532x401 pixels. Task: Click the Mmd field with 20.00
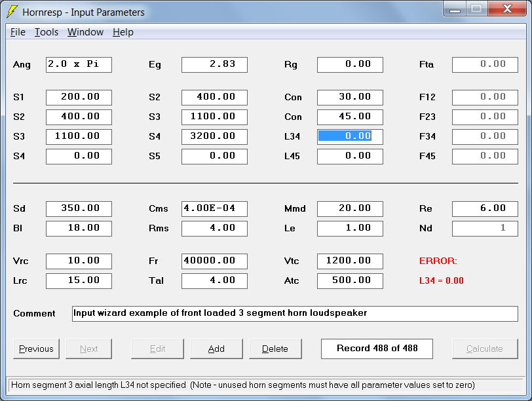(350, 209)
